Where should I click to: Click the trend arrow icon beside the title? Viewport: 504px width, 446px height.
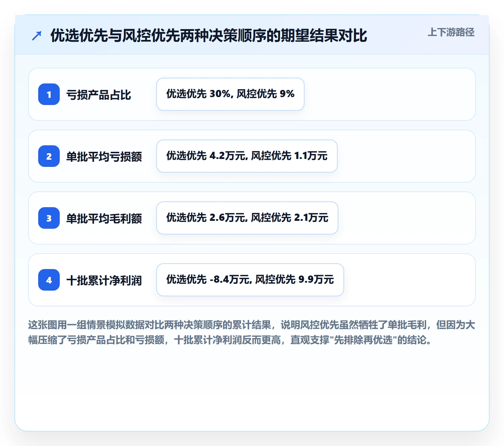[37, 36]
